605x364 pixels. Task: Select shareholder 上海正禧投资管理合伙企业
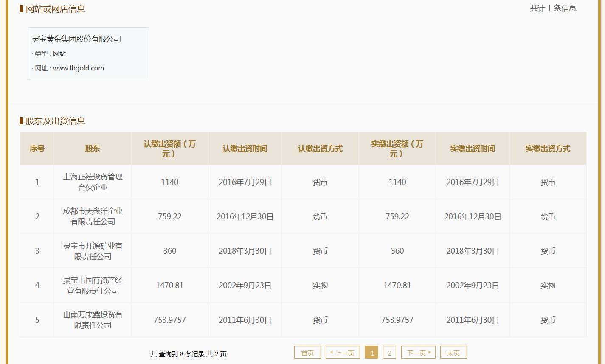click(93, 182)
